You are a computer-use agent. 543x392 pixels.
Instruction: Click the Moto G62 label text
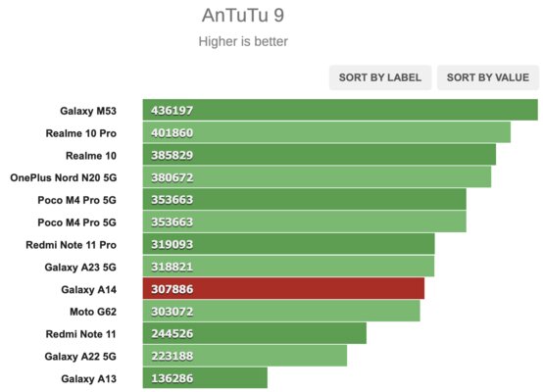click(x=93, y=312)
